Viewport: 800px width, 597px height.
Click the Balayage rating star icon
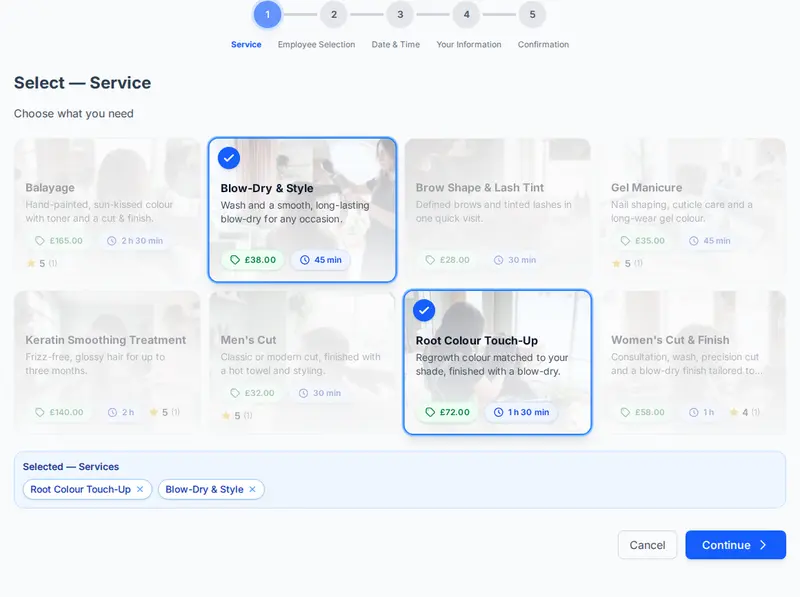point(31,263)
